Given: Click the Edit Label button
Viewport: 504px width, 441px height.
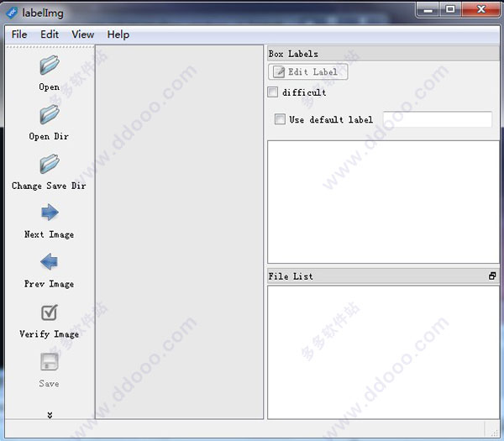Looking at the screenshot, I should pyautogui.click(x=308, y=71).
